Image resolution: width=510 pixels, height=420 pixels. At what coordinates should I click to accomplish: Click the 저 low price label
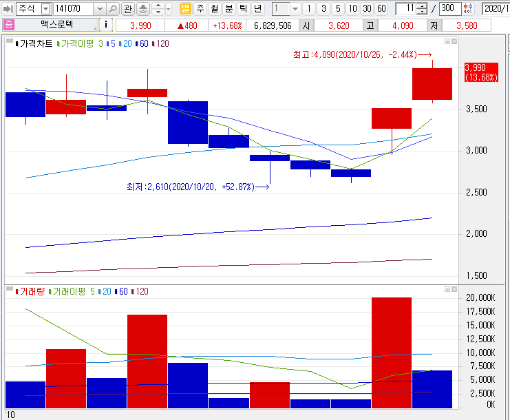point(434,25)
